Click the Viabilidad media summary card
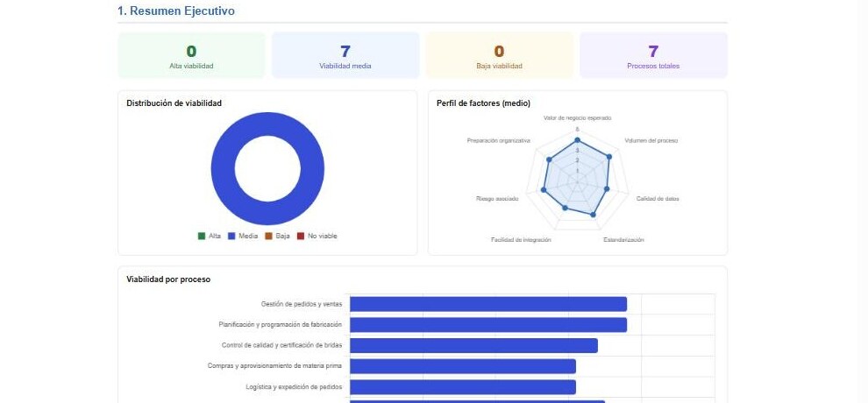 click(345, 55)
